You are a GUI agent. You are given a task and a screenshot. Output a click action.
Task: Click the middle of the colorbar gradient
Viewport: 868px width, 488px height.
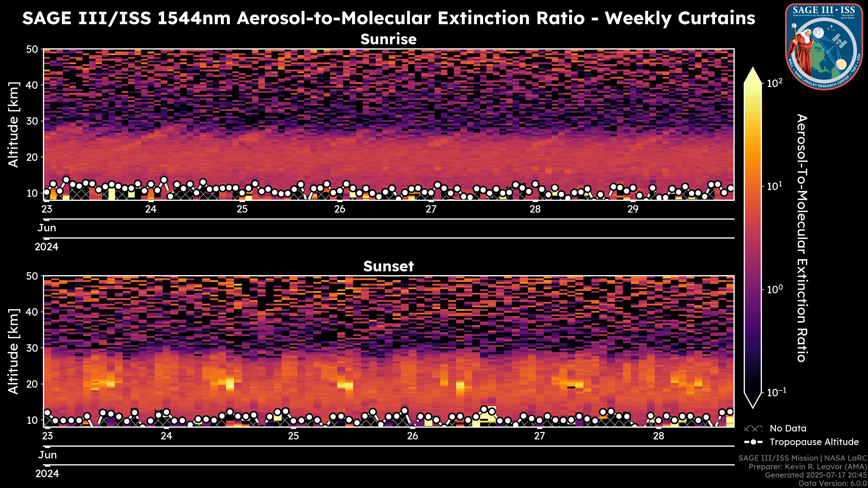point(753,237)
